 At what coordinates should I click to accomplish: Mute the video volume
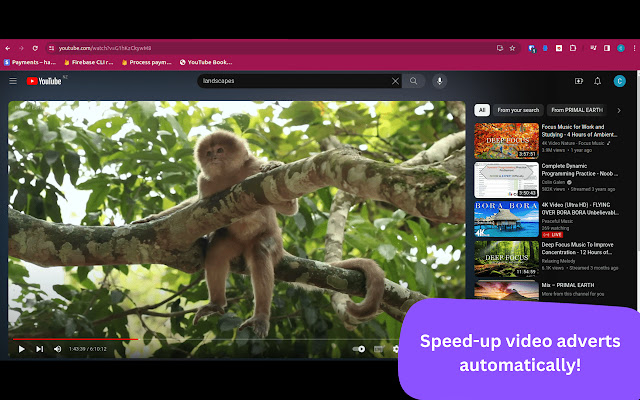pos(57,349)
